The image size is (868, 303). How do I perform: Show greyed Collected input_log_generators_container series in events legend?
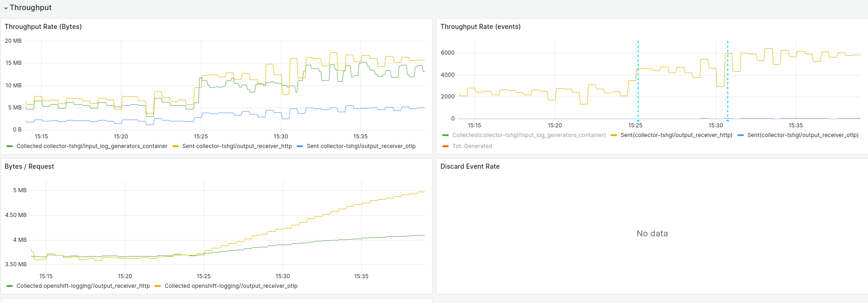pyautogui.click(x=529, y=135)
